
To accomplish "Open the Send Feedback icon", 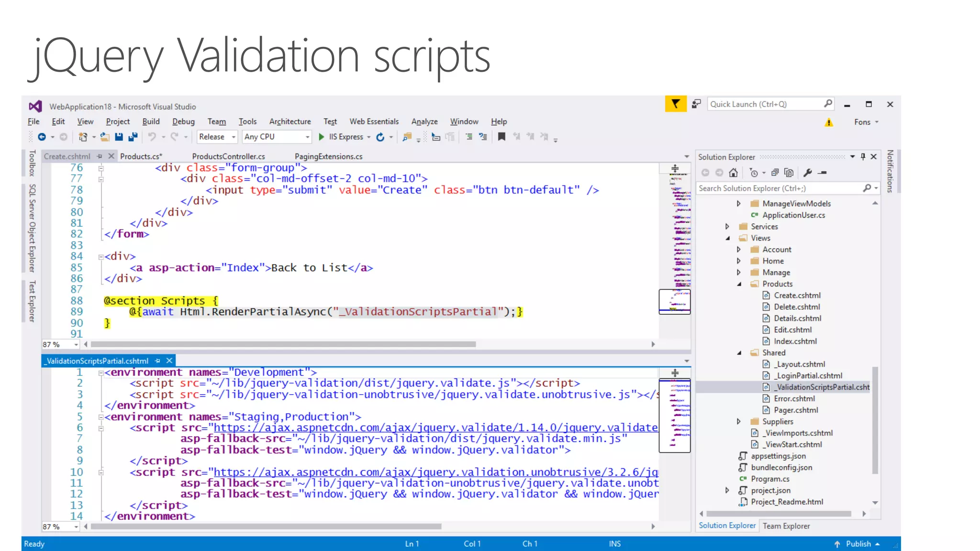I will click(697, 104).
